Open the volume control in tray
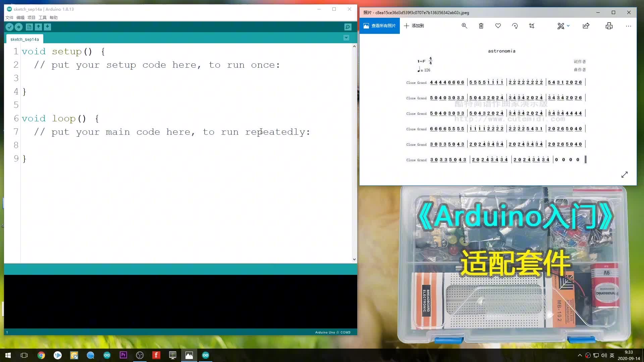The height and width of the screenshot is (362, 644). point(604,355)
